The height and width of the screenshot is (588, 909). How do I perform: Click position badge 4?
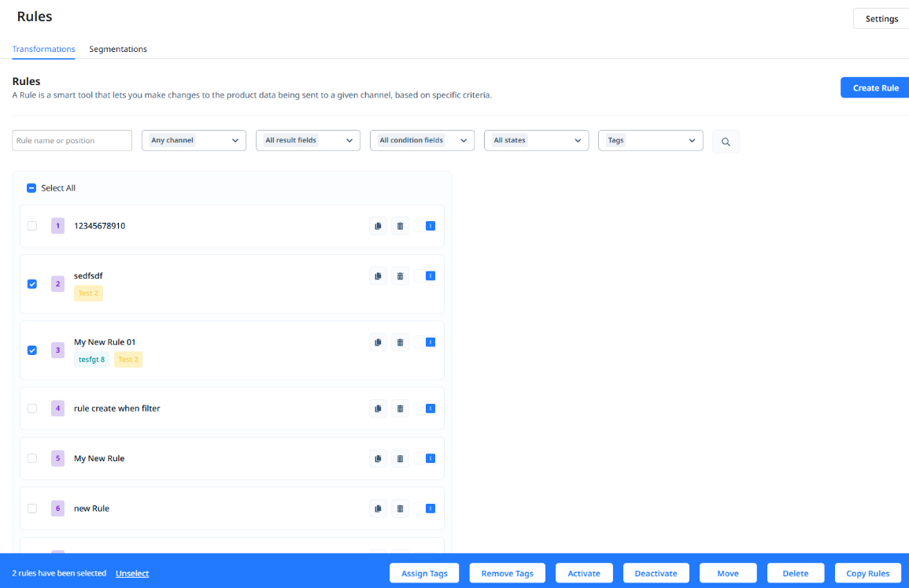tap(57, 409)
